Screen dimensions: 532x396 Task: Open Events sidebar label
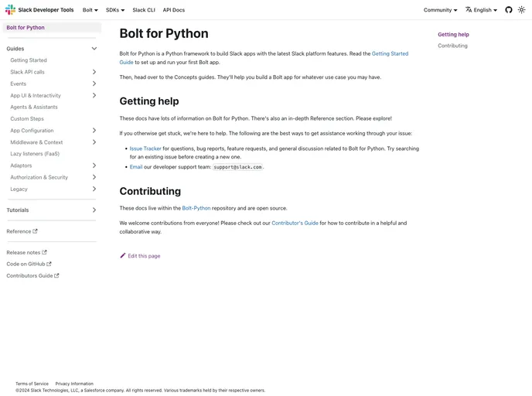(x=19, y=84)
